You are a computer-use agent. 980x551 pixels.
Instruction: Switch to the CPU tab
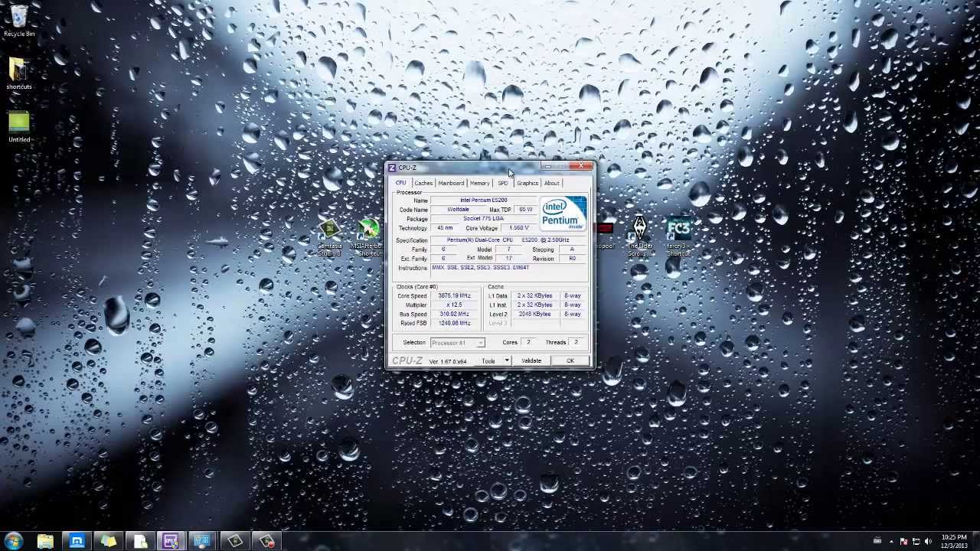(x=400, y=183)
